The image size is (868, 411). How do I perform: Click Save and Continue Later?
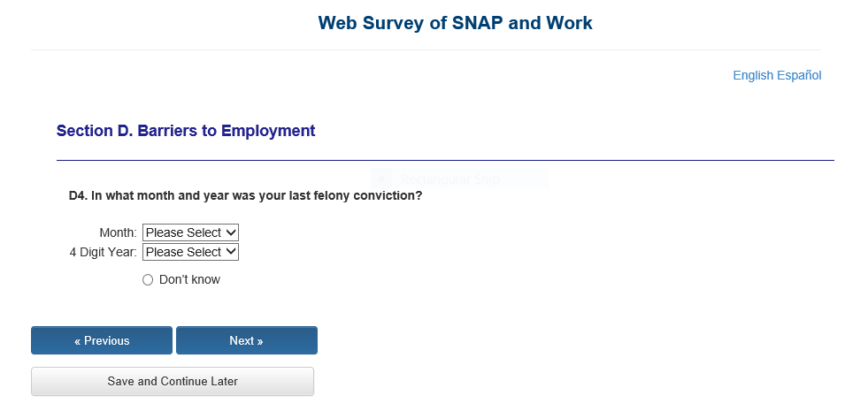pyautogui.click(x=173, y=381)
